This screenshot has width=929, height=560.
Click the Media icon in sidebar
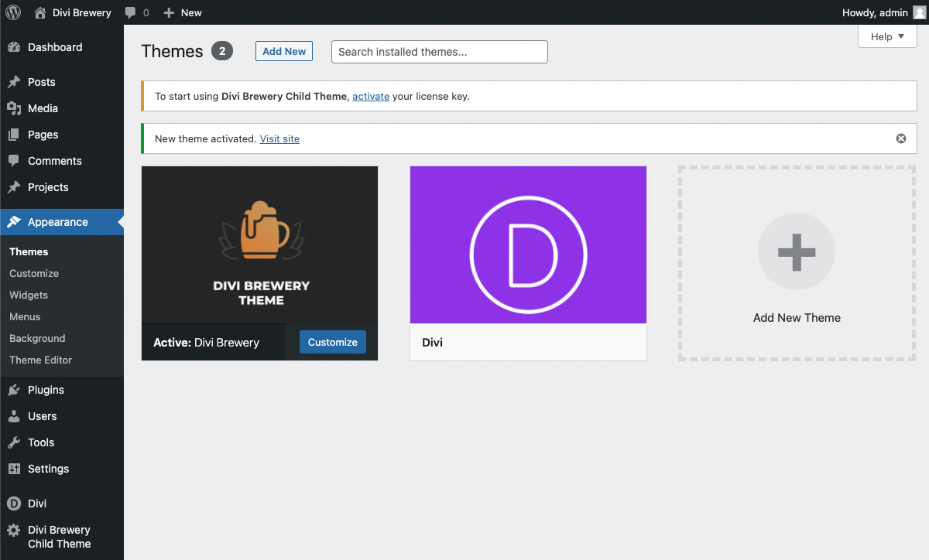tap(14, 108)
